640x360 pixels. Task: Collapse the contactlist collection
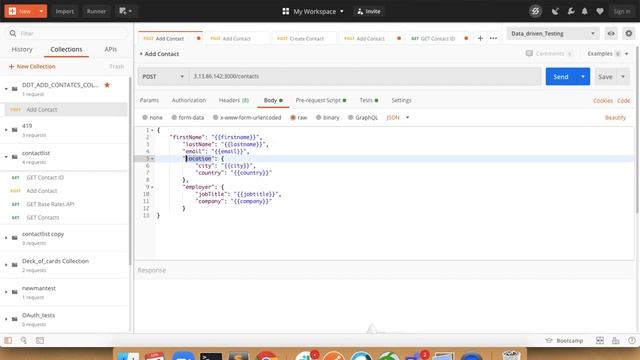click(x=6, y=157)
